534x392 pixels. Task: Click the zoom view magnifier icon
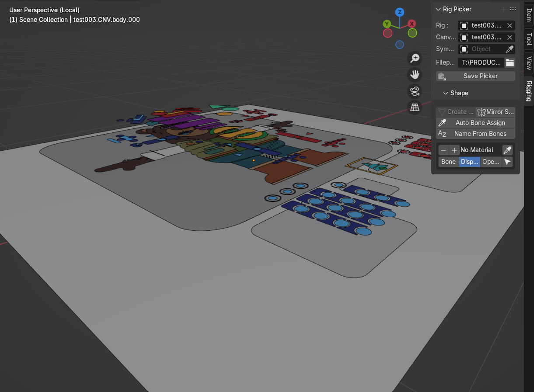[415, 58]
